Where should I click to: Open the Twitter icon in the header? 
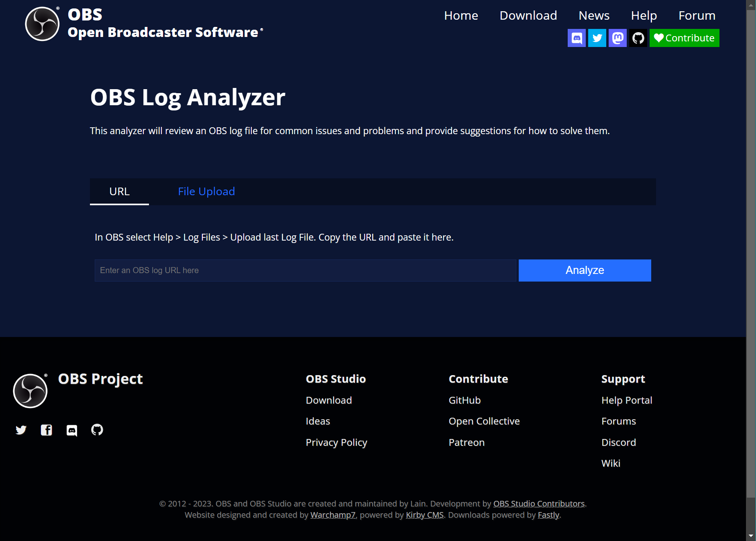(x=597, y=38)
